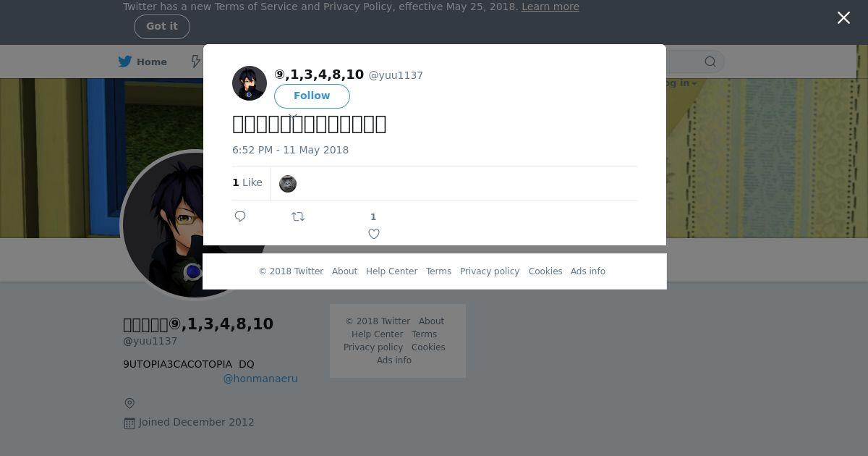This screenshot has width=868, height=456.
Task: Open the Learn more link
Action: pyautogui.click(x=550, y=7)
